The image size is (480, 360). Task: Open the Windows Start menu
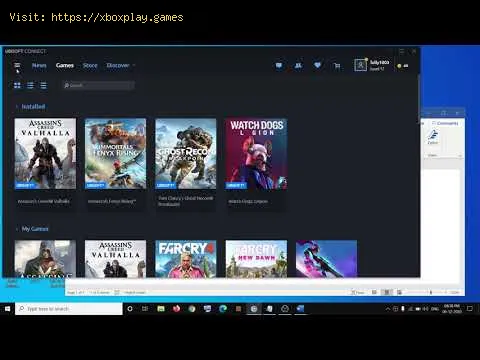coord(7,309)
